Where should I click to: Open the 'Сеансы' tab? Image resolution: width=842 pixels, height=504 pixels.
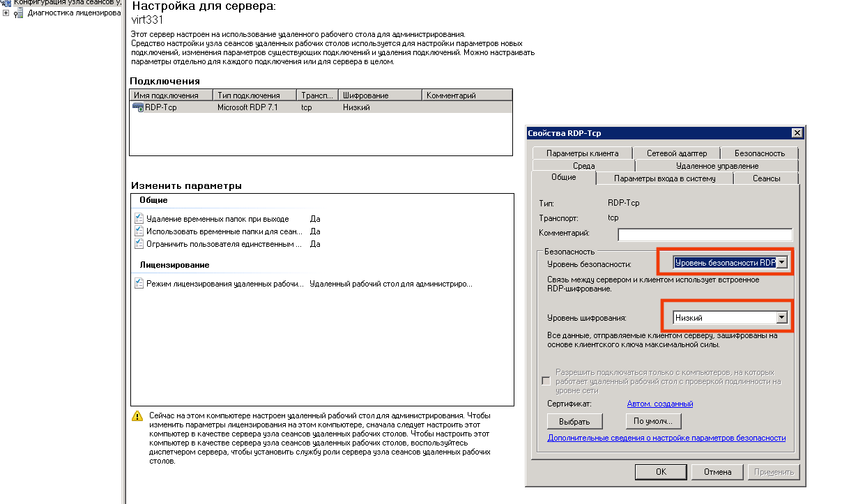pyautogui.click(x=766, y=178)
